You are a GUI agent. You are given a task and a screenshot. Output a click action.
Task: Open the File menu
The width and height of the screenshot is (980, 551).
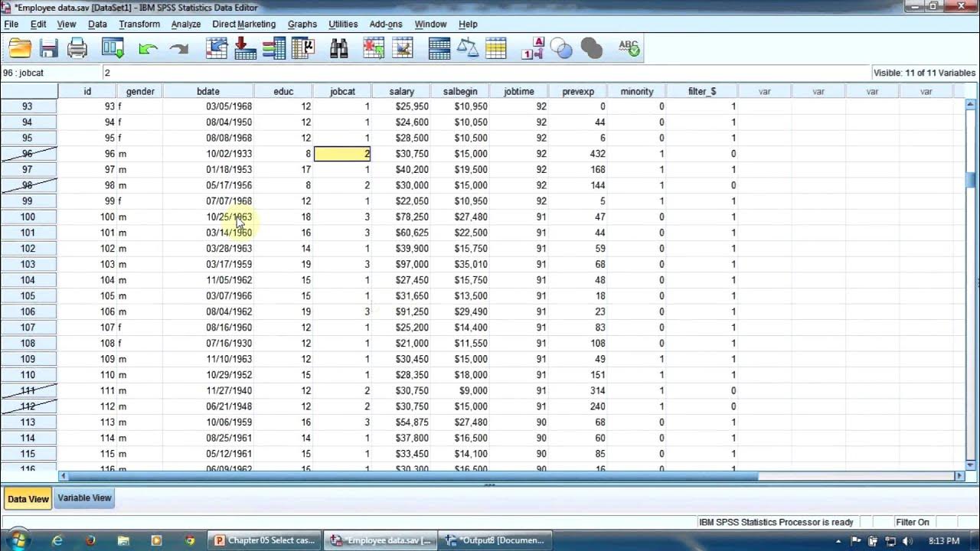[x=11, y=24]
